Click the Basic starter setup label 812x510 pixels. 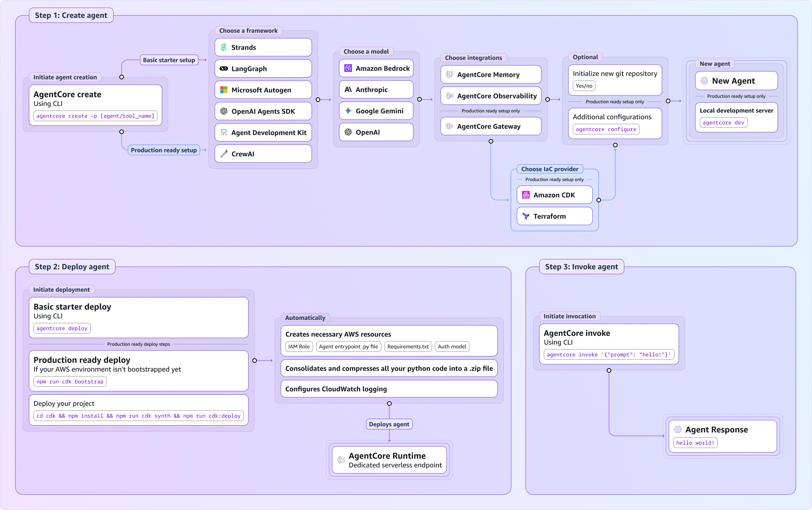pos(169,60)
